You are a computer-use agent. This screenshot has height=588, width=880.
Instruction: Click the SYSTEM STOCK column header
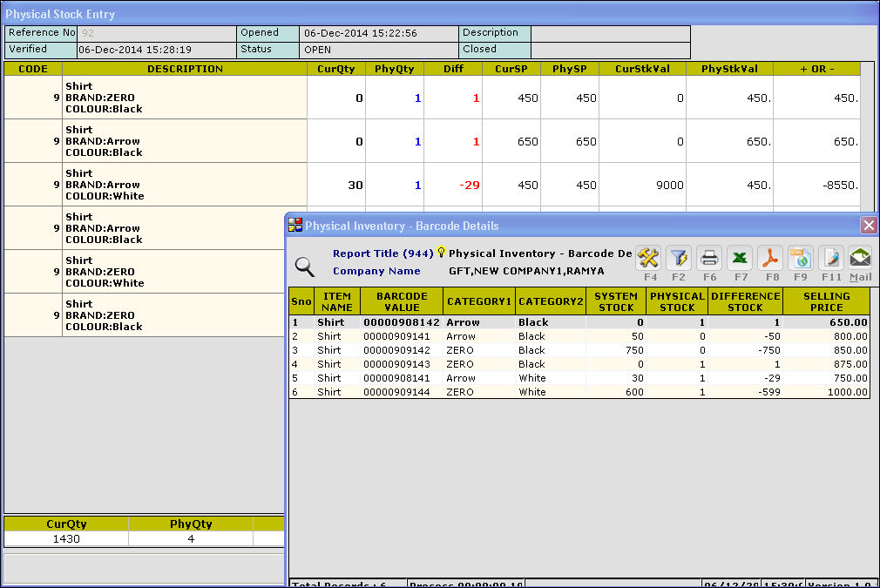tap(615, 301)
